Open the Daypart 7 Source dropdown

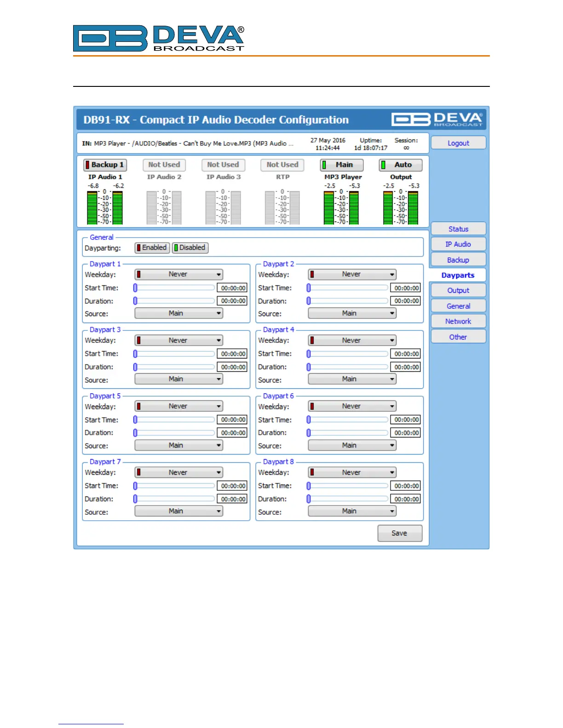pyautogui.click(x=179, y=511)
